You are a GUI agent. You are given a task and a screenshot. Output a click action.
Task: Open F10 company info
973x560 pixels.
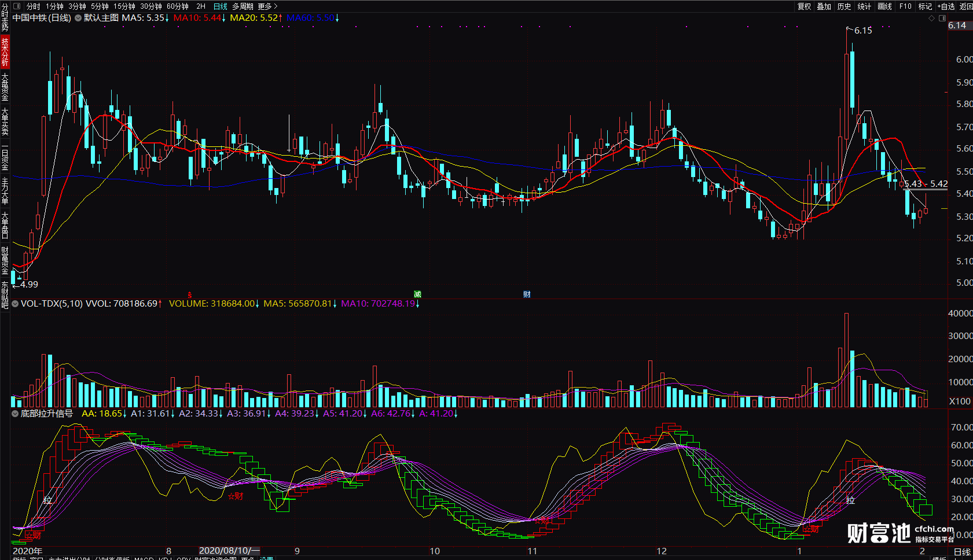pos(905,6)
